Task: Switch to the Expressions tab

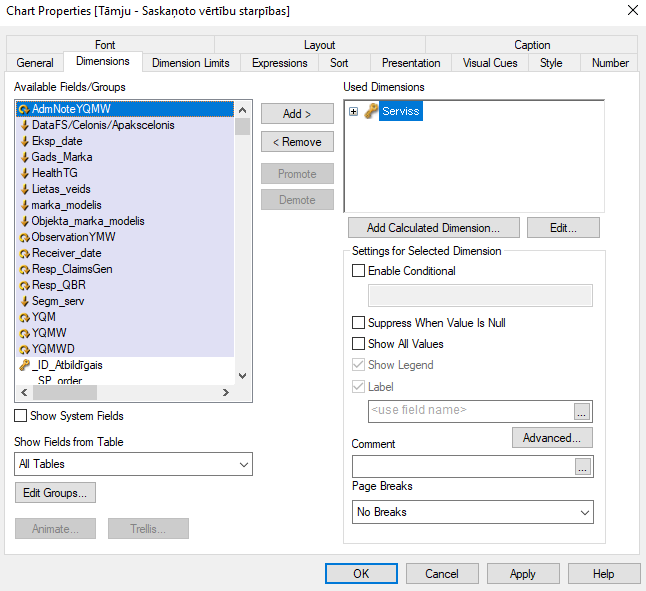Action: 280,63
